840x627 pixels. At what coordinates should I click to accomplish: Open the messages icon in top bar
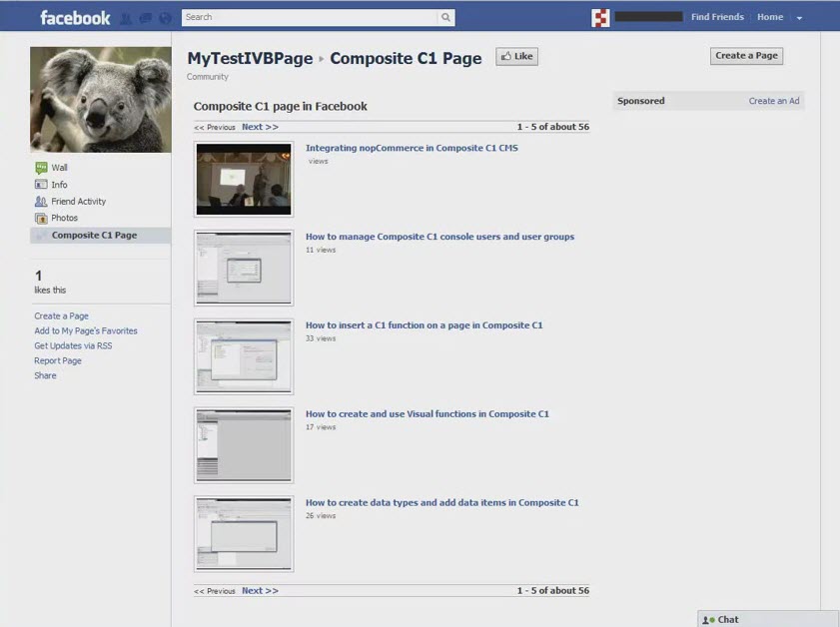(146, 18)
